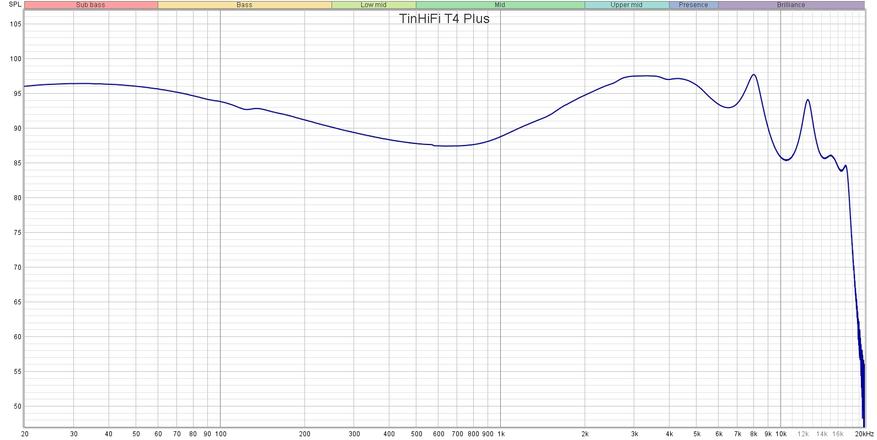Click the 20kHz frequency axis label

pyautogui.click(x=865, y=434)
